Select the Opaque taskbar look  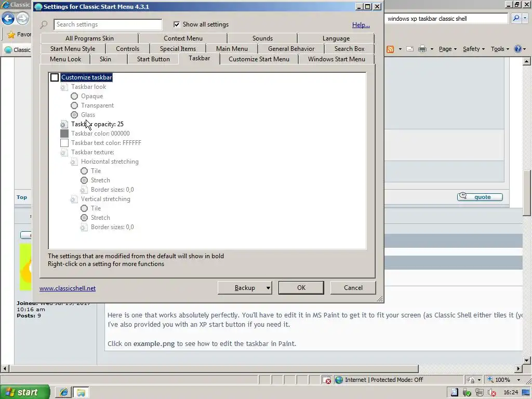click(x=74, y=96)
